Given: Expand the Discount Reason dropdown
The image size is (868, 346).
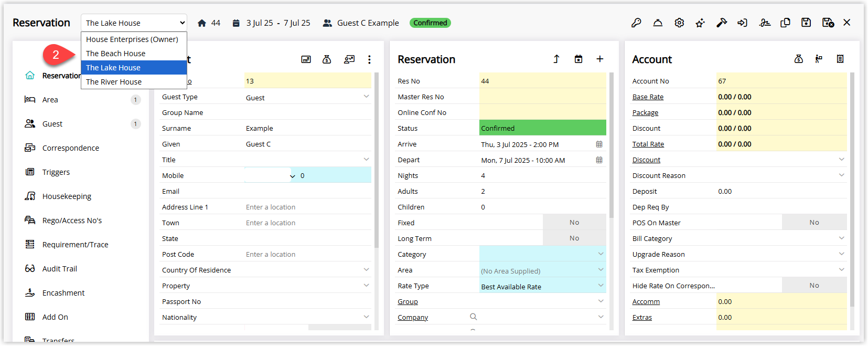Looking at the screenshot, I should [842, 175].
